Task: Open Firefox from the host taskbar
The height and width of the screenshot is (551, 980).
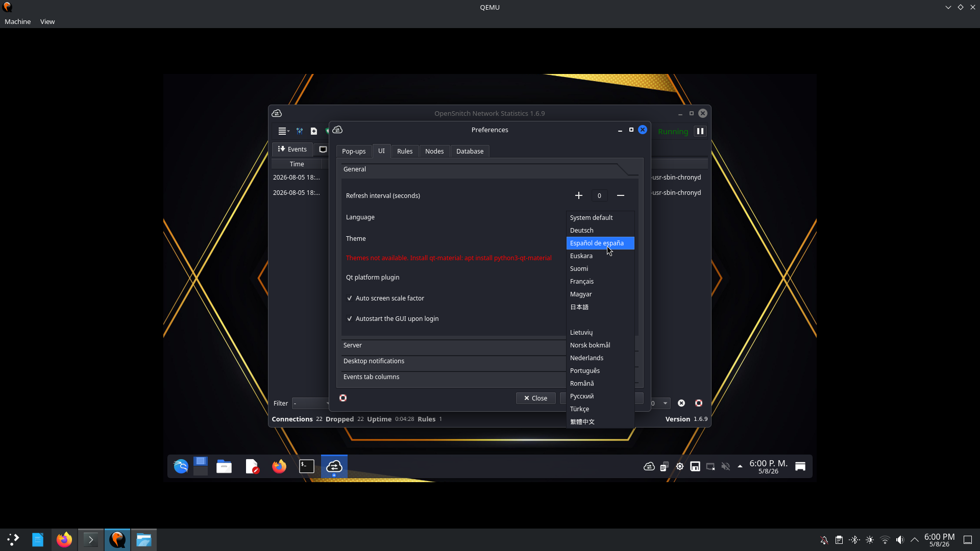Action: tap(64, 539)
